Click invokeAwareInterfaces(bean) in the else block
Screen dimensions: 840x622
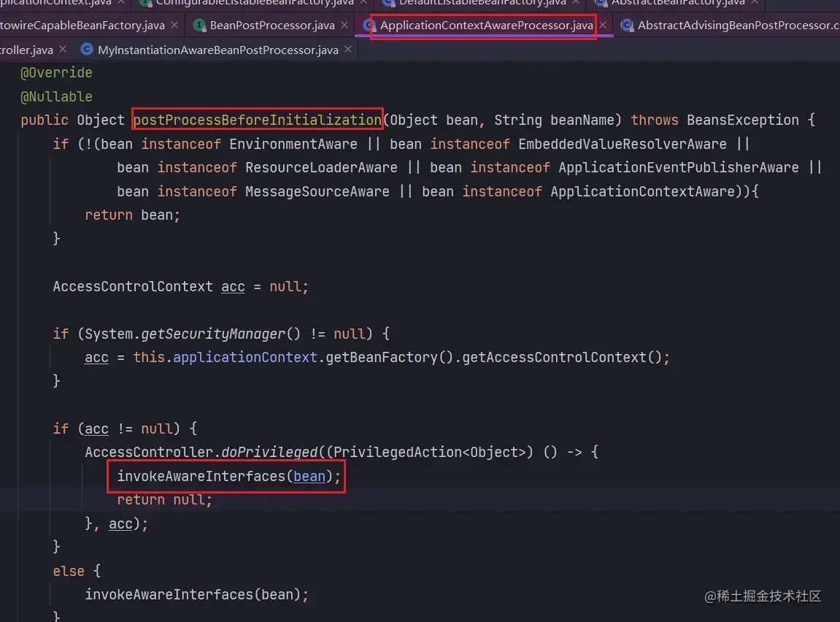[193, 595]
